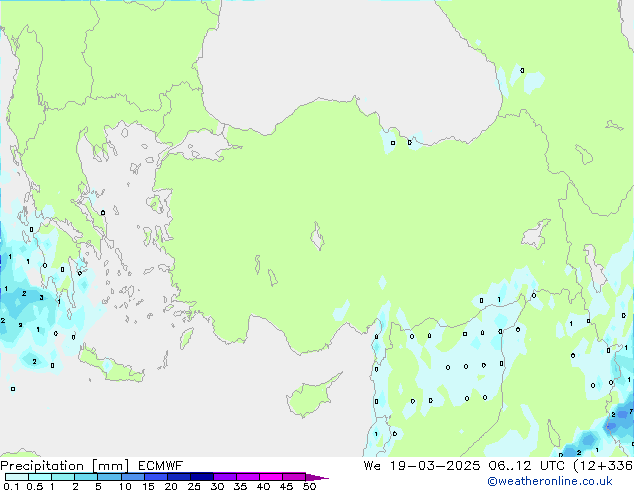
Task: Click the "50" legend value label
Action: [x=309, y=486]
